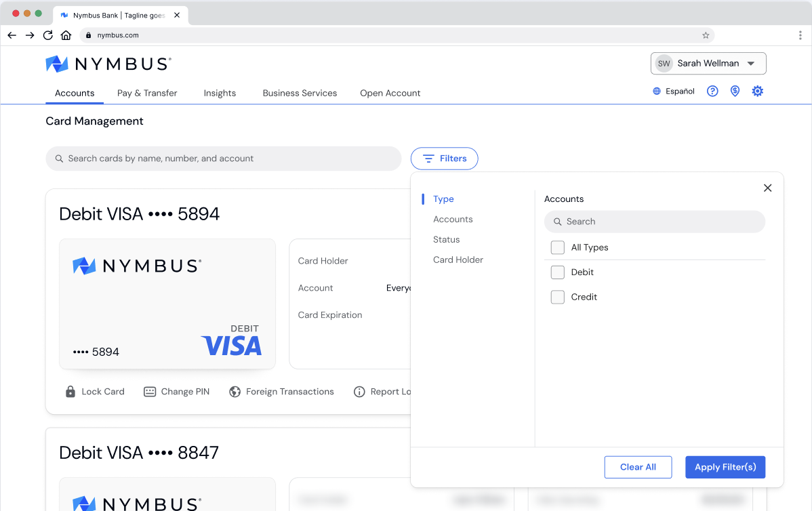Screen dimensions: 812x511
Task: Go to browser home page
Action: 66,35
